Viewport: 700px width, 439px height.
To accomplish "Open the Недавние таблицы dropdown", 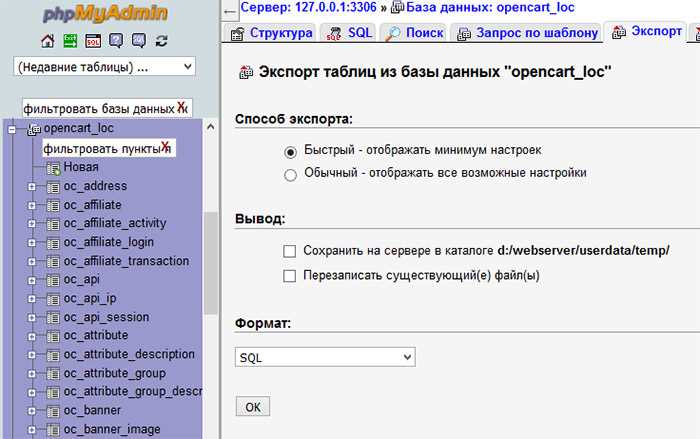I will tap(104, 67).
